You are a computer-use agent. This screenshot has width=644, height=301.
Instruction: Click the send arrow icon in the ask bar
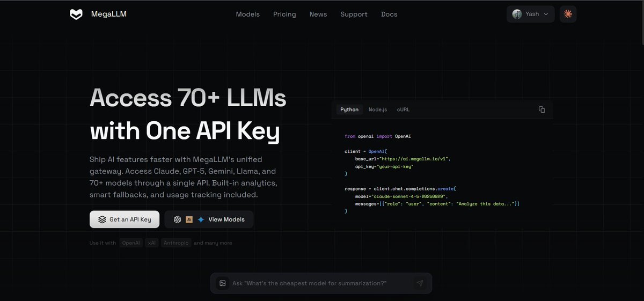tap(420, 283)
